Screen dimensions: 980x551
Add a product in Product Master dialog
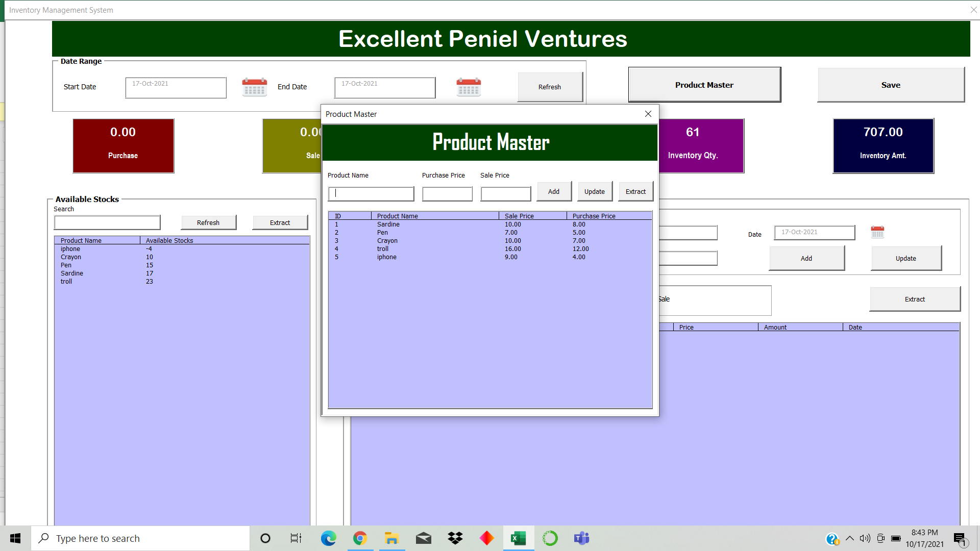[553, 191]
